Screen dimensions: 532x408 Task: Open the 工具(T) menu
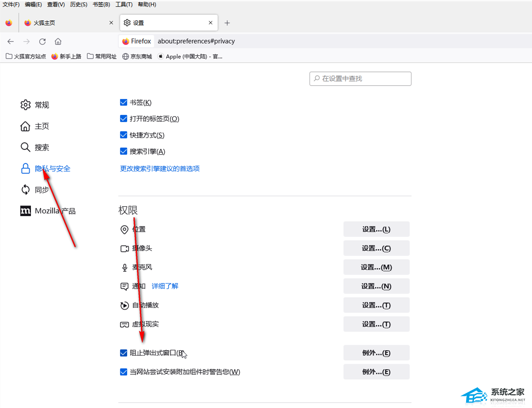124,4
